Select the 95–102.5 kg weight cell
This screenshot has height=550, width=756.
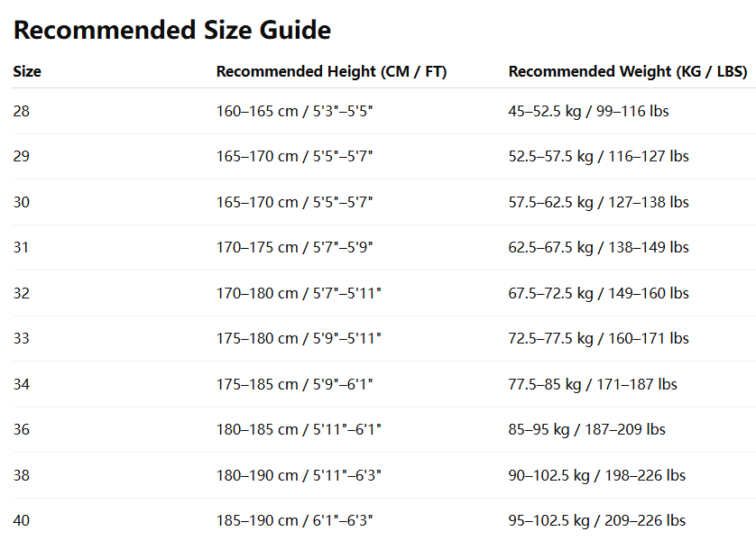[596, 520]
